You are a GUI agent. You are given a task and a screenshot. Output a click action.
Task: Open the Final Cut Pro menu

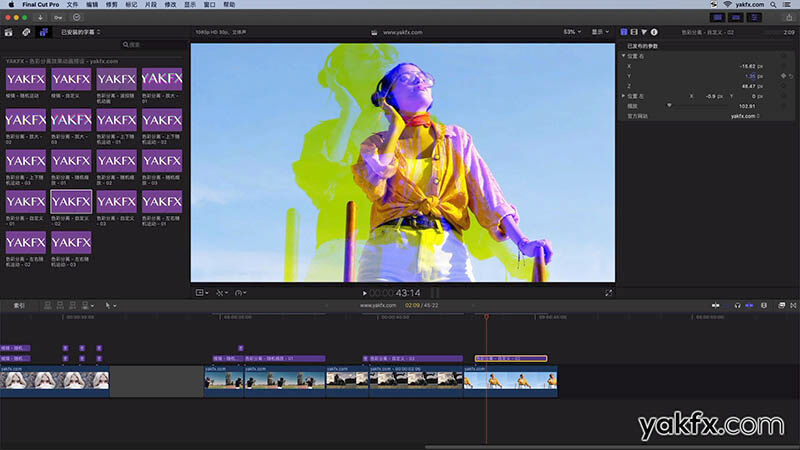pyautogui.click(x=41, y=5)
